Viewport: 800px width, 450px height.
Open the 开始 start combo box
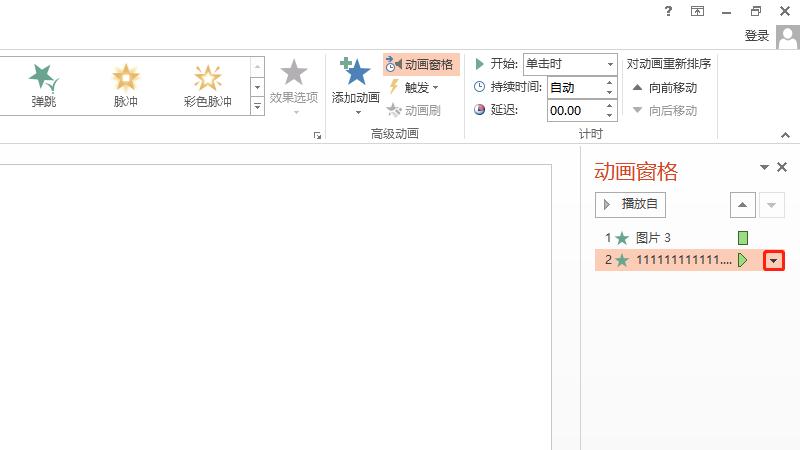pyautogui.click(x=570, y=64)
